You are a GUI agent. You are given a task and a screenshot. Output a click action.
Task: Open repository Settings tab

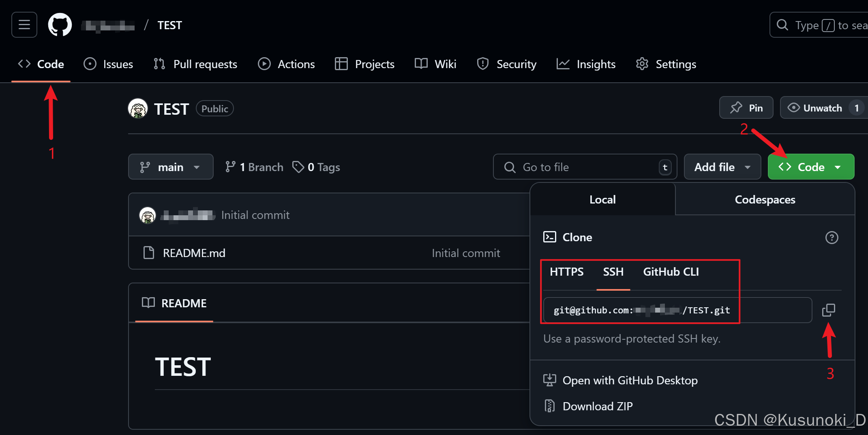[666, 64]
